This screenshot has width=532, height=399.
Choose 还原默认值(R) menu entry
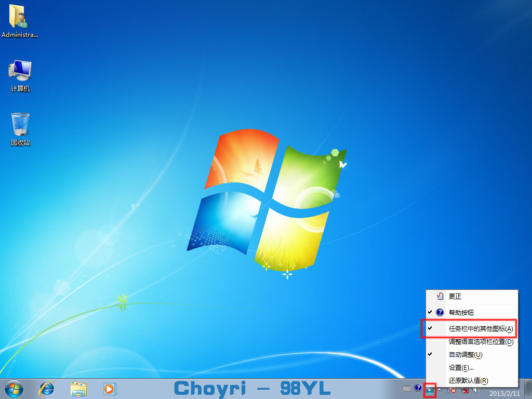click(x=472, y=380)
